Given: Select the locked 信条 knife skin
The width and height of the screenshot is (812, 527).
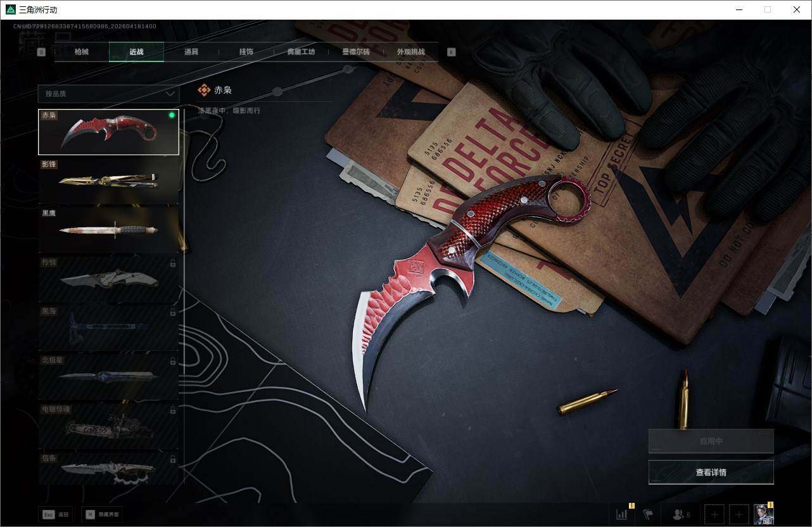Looking at the screenshot, I should (x=108, y=468).
